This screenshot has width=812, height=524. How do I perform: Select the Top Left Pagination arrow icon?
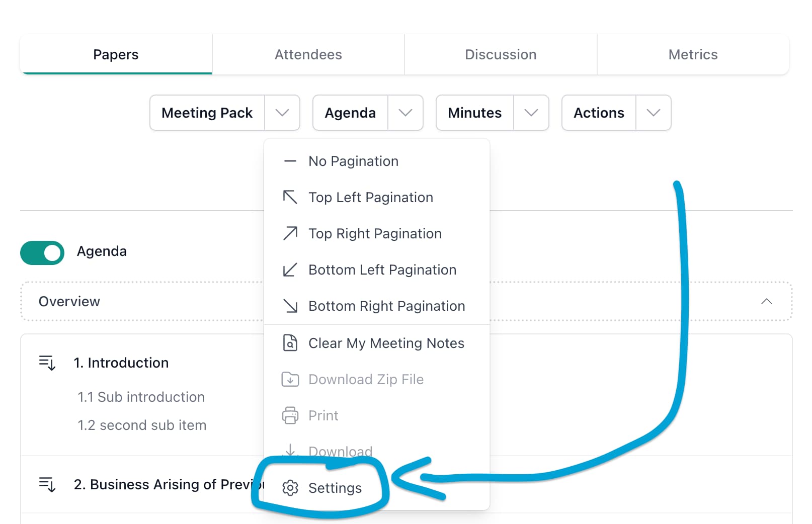click(x=290, y=197)
